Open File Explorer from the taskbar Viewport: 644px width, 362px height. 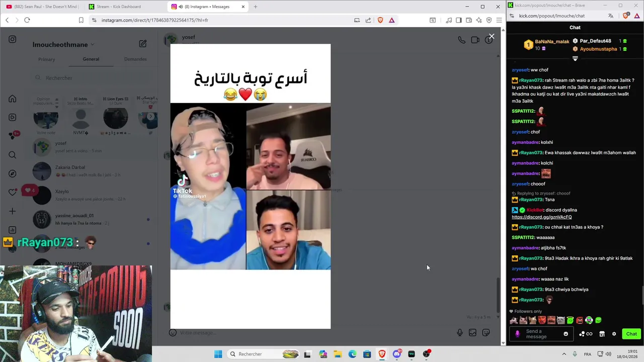click(x=337, y=354)
